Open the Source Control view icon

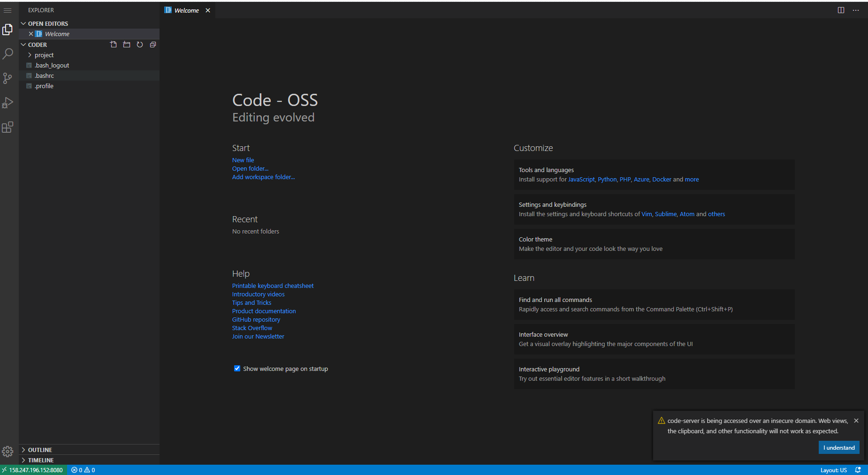tap(8, 78)
